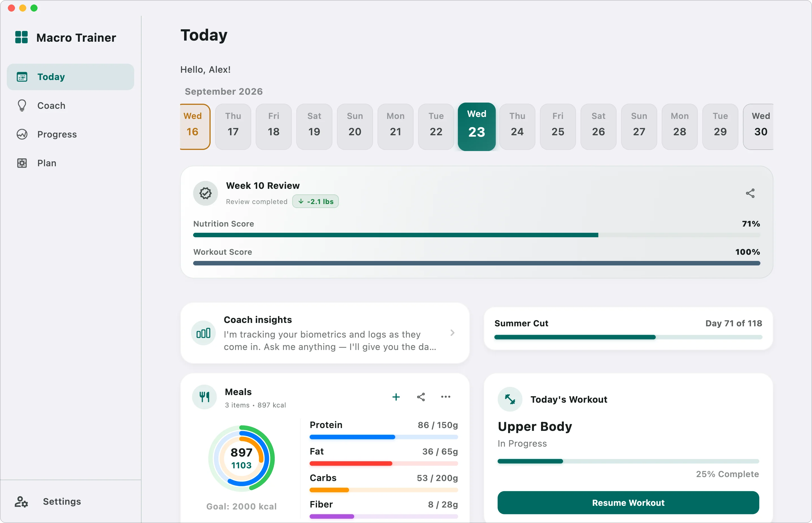Select Mon 28 in the date strip

point(680,127)
